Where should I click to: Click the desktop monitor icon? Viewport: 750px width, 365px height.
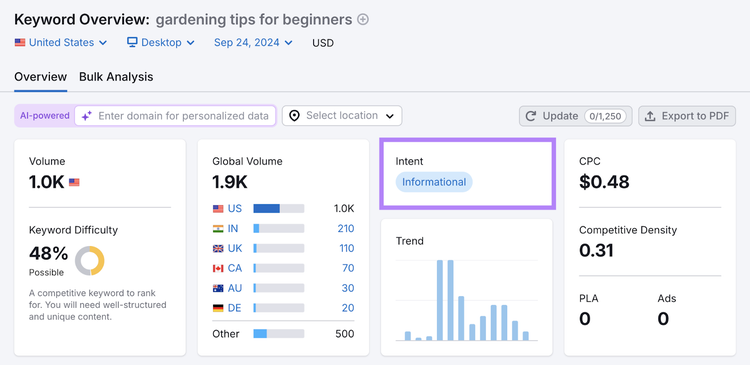point(132,42)
